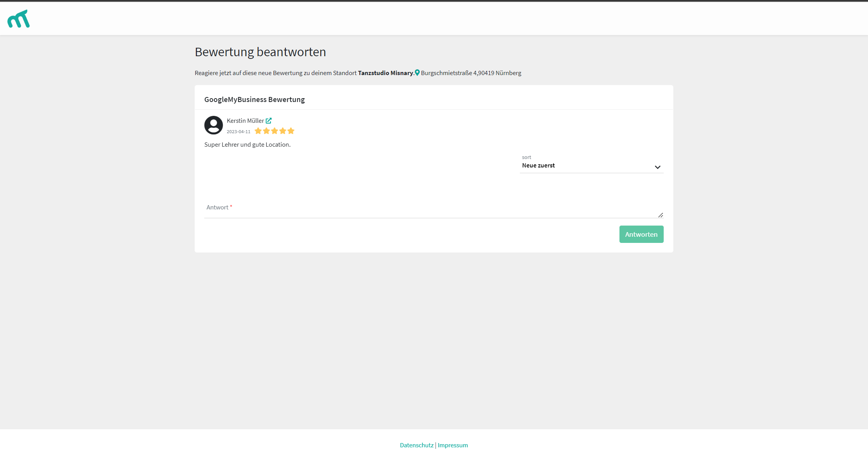868x460 pixels.
Task: Click the small 'sort' label
Action: point(526,157)
